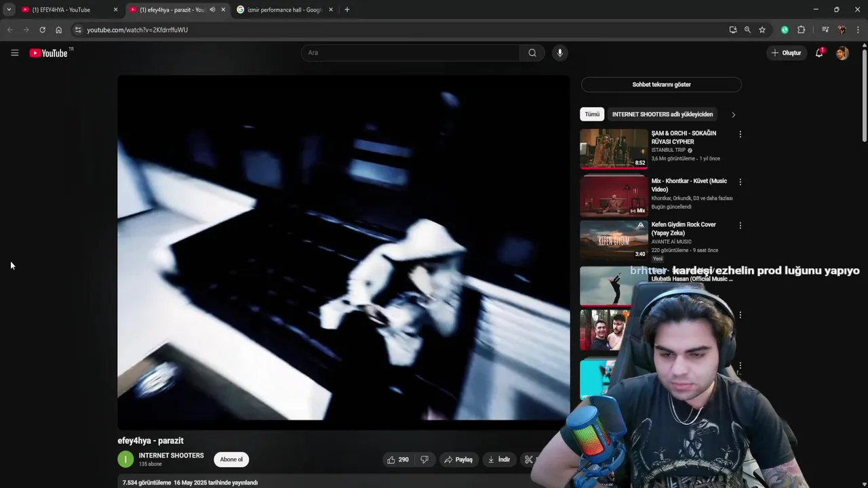Viewport: 868px width, 488px height.
Task: Focus the YouTube Ara search field
Action: pos(410,53)
